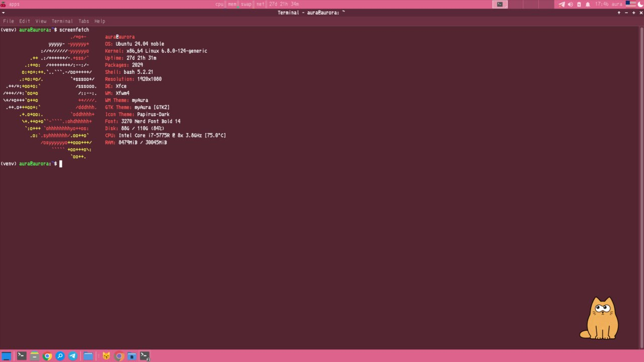Click the Kernel version line
Viewport: 644px width, 362px height.
tap(156, 51)
